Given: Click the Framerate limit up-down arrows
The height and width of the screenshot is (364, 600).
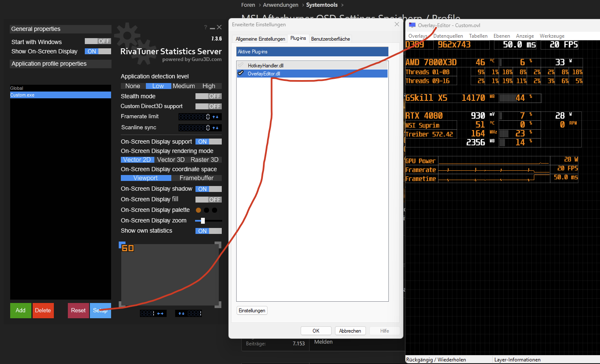Looking at the screenshot, I should click(x=216, y=117).
